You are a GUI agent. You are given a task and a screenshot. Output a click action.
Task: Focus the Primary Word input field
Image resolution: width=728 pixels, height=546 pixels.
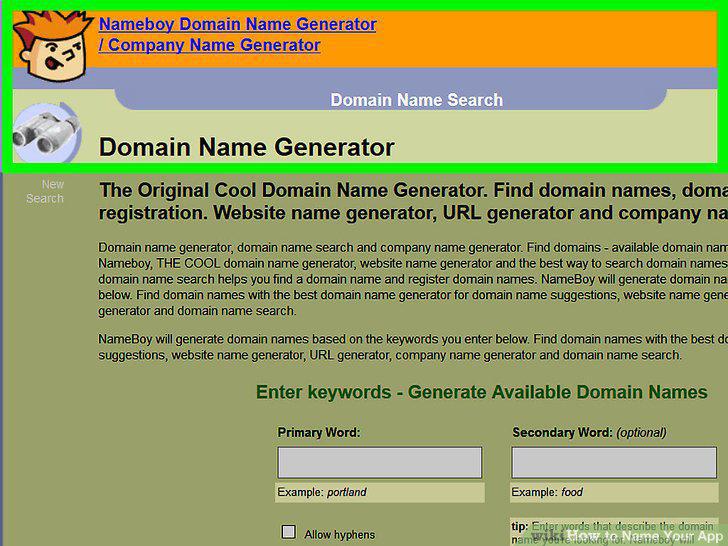click(379, 462)
